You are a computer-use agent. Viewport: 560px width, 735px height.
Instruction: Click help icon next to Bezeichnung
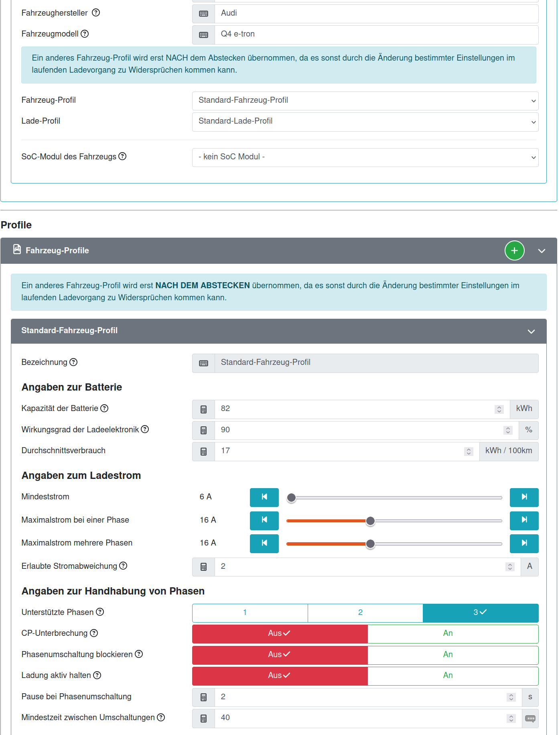(x=73, y=362)
